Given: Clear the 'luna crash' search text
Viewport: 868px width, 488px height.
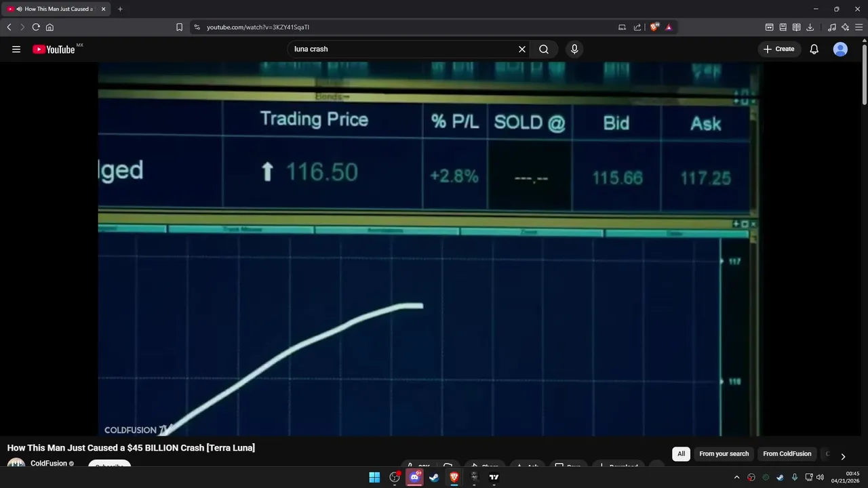Looking at the screenshot, I should tap(522, 49).
